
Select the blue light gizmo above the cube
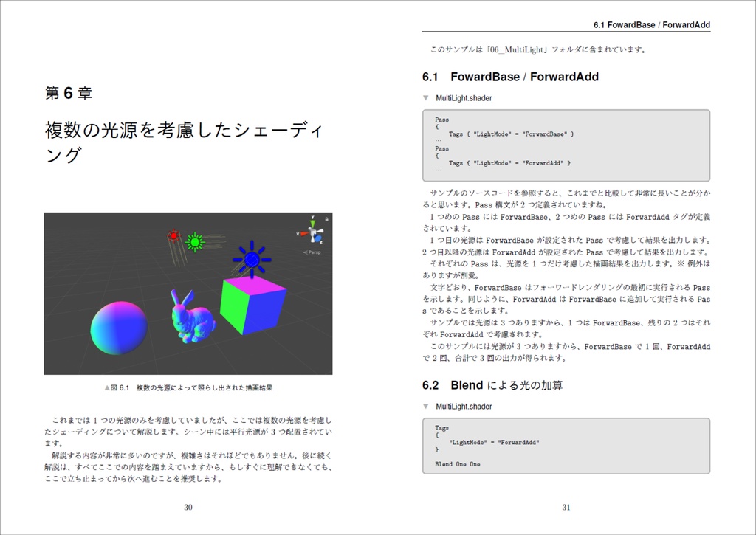252,260
